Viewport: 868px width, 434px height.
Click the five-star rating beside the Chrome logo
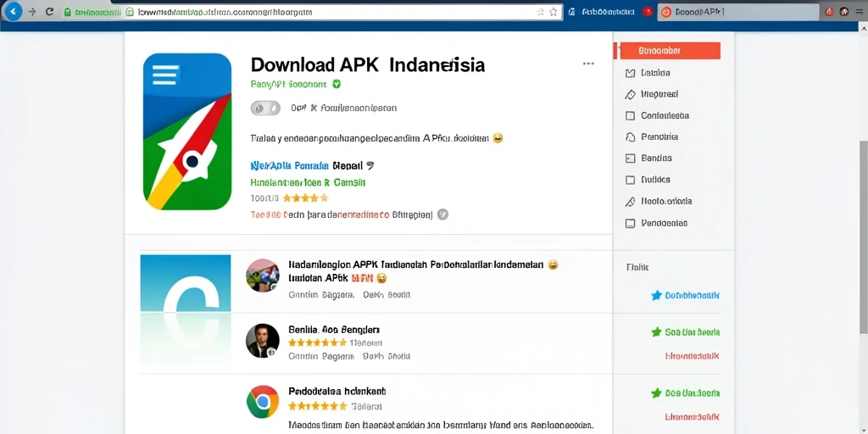point(318,406)
